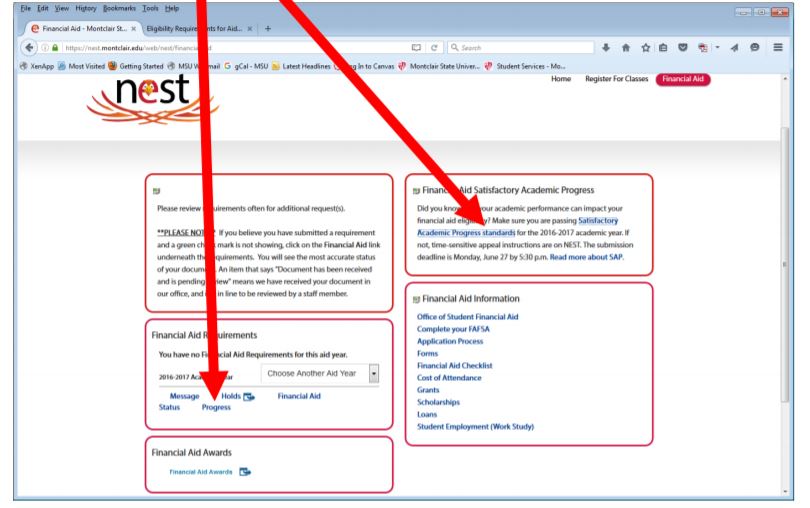Open the new tab plus button
810x508 pixels.
[x=268, y=30]
